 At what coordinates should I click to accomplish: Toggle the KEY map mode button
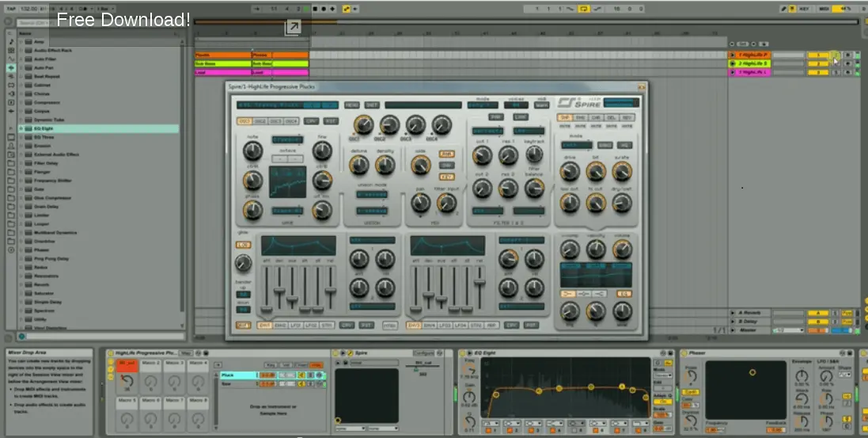pos(804,9)
